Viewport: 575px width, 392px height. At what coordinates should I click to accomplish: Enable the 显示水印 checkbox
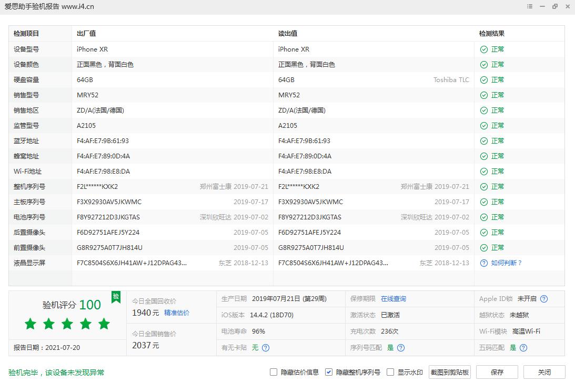coord(390,372)
